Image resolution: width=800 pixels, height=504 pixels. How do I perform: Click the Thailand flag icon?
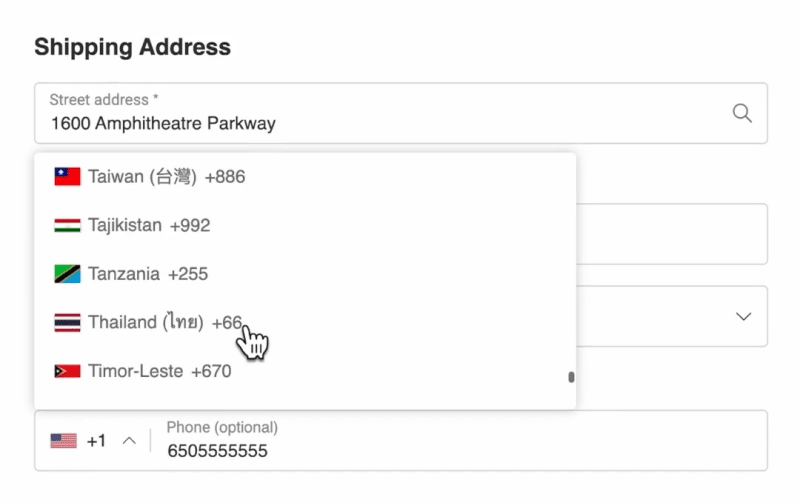coord(67,322)
